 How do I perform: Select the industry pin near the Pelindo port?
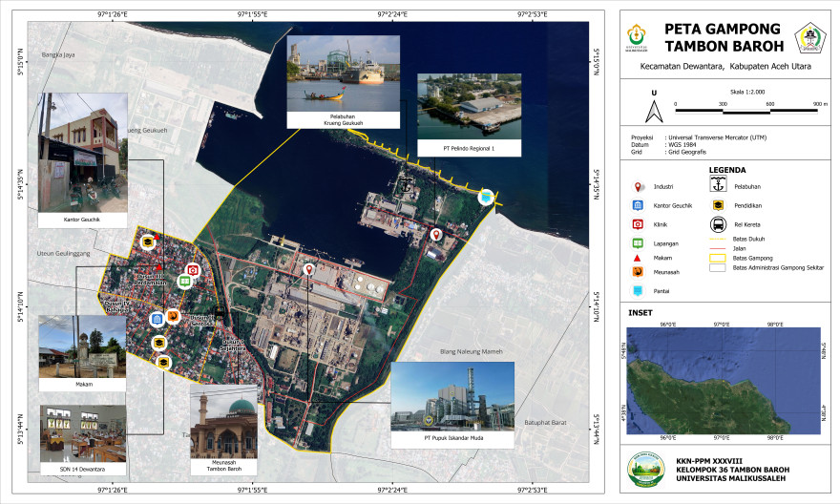coord(436,234)
